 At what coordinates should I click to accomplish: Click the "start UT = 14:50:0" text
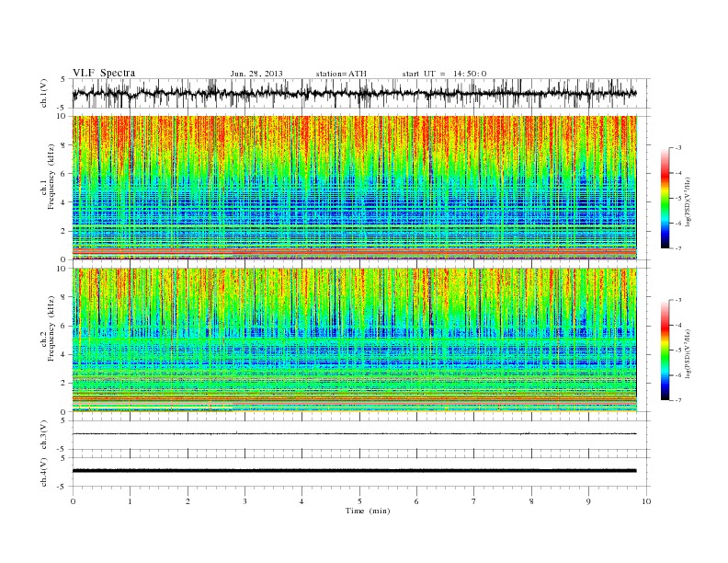[x=444, y=74]
